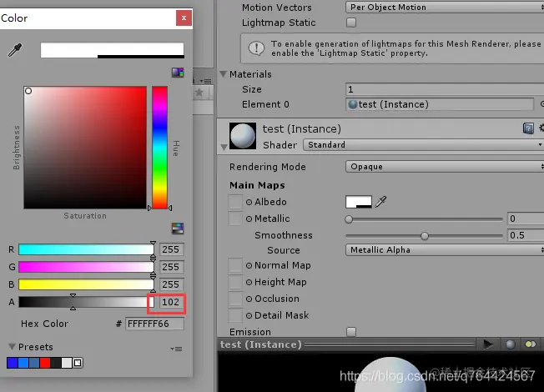
Task: Open the Shader Standard dropdown
Action: 423,144
